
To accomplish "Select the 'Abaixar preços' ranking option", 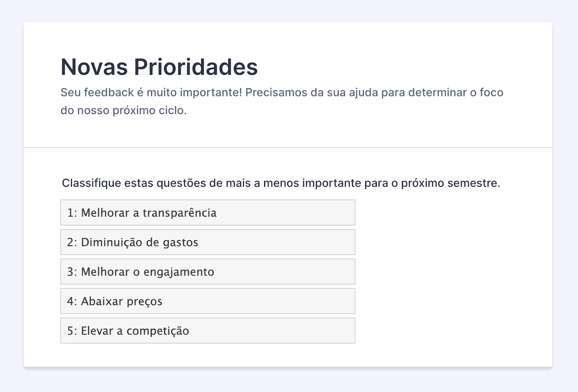I will (x=207, y=301).
